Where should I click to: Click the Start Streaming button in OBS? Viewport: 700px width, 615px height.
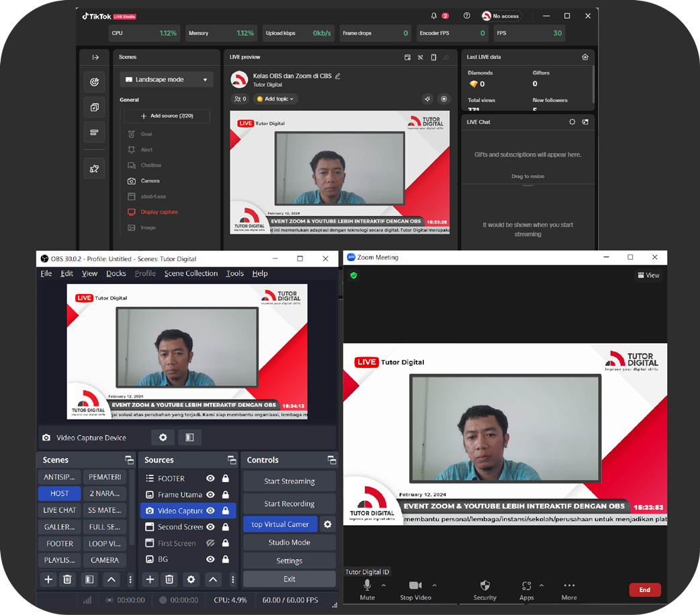pos(289,481)
